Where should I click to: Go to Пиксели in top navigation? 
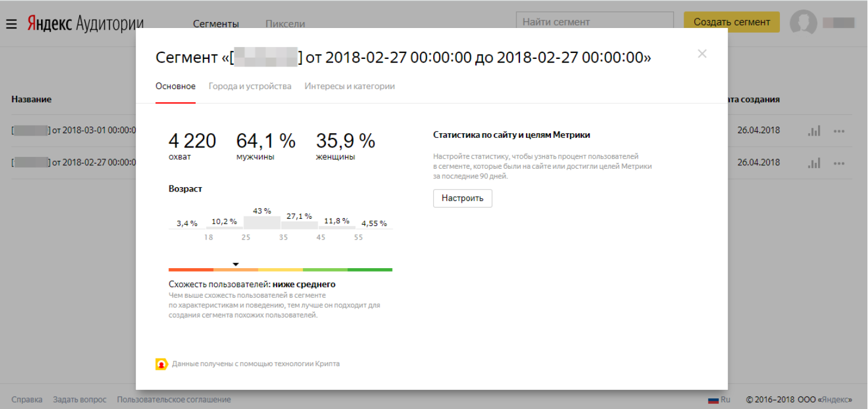pyautogui.click(x=285, y=24)
